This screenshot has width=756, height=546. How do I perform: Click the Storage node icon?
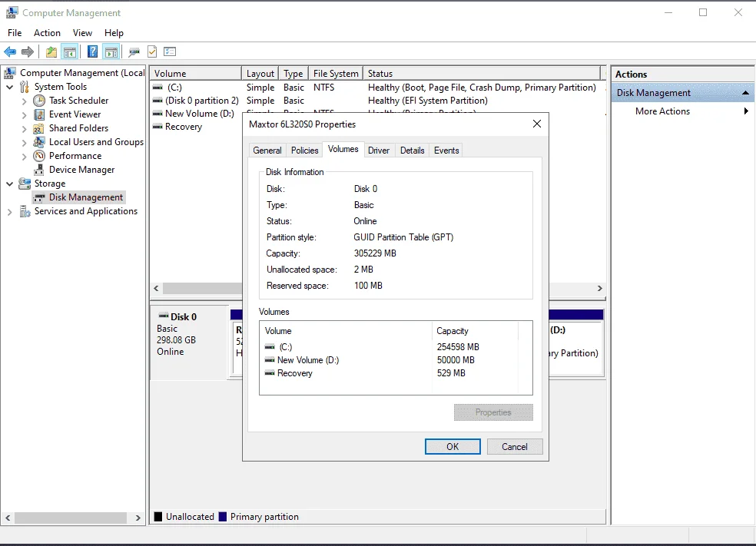tap(25, 184)
